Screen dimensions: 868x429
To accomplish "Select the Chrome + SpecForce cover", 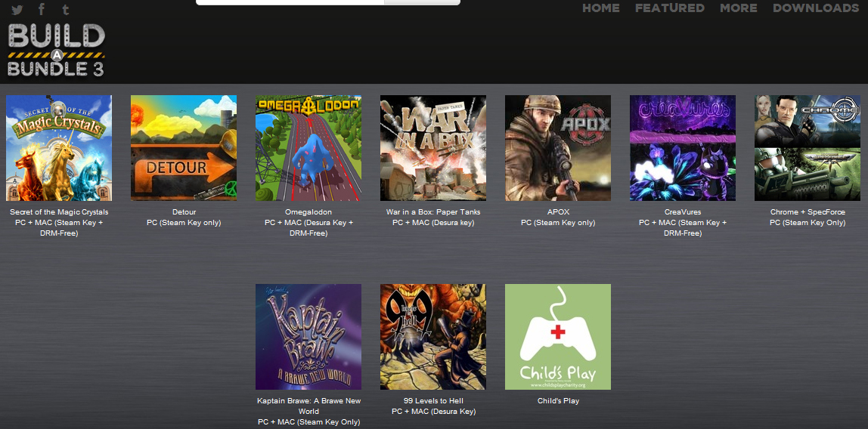I will pos(807,147).
